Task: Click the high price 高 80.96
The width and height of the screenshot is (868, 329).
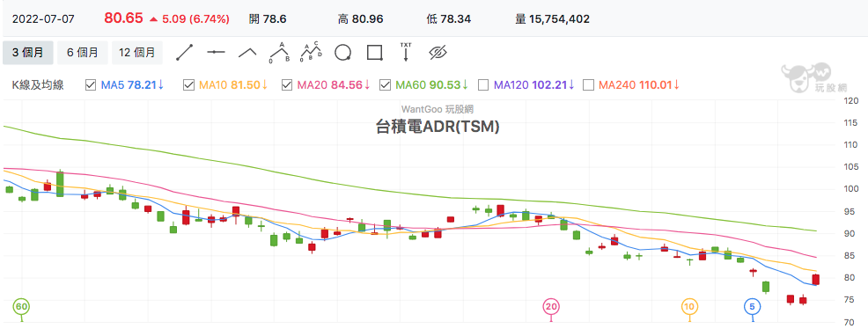Action: click(x=360, y=18)
